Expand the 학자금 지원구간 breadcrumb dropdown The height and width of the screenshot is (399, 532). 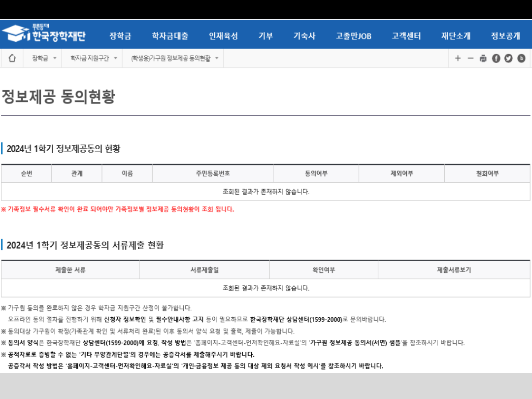94,58
